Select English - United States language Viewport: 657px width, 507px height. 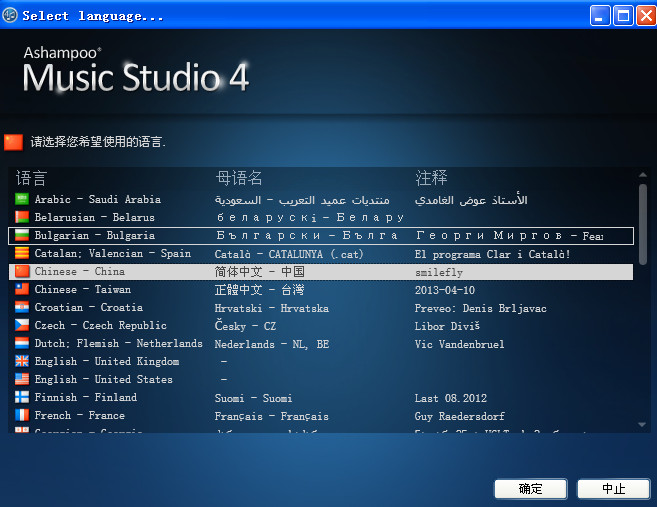[x=321, y=380]
